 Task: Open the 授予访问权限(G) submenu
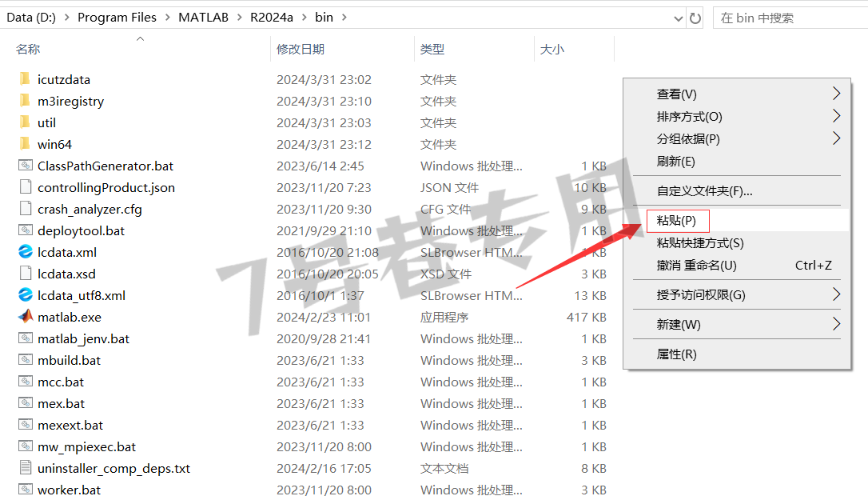[738, 294]
